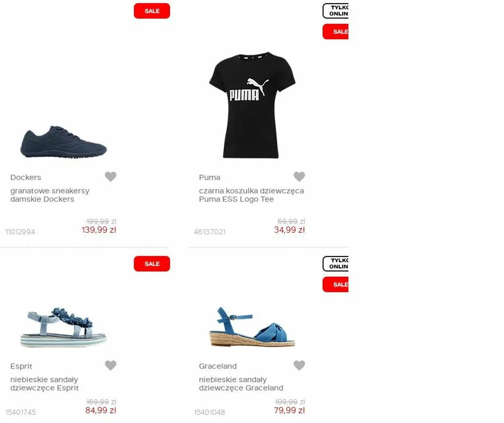Open 'czarna koszulka dziewczęca Puma ESS Logo Tee'
This screenshot has height=423, width=504.
(x=251, y=195)
